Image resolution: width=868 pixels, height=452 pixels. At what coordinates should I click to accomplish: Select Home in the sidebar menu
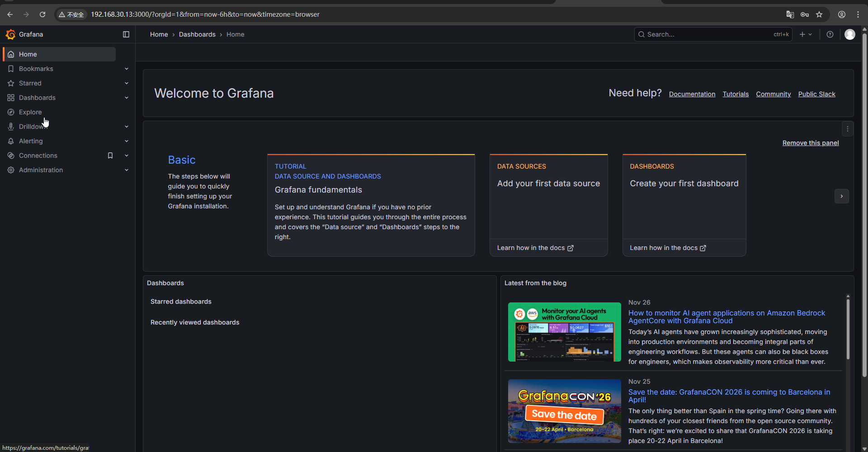(x=59, y=54)
